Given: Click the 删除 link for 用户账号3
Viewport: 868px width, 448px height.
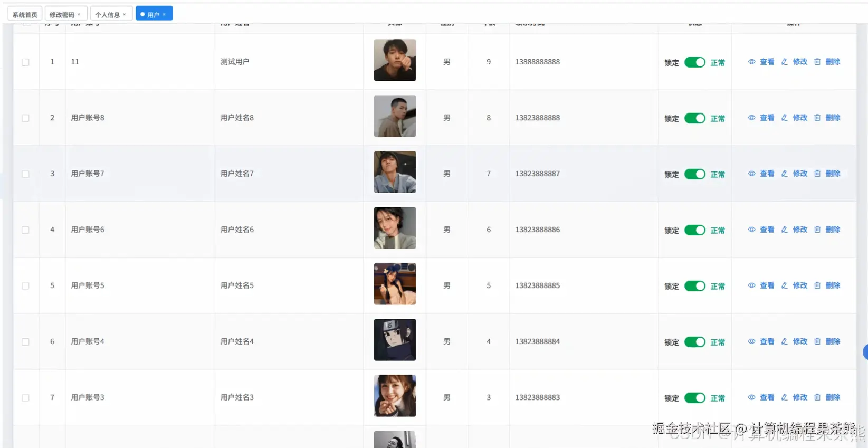Looking at the screenshot, I should [x=833, y=397].
